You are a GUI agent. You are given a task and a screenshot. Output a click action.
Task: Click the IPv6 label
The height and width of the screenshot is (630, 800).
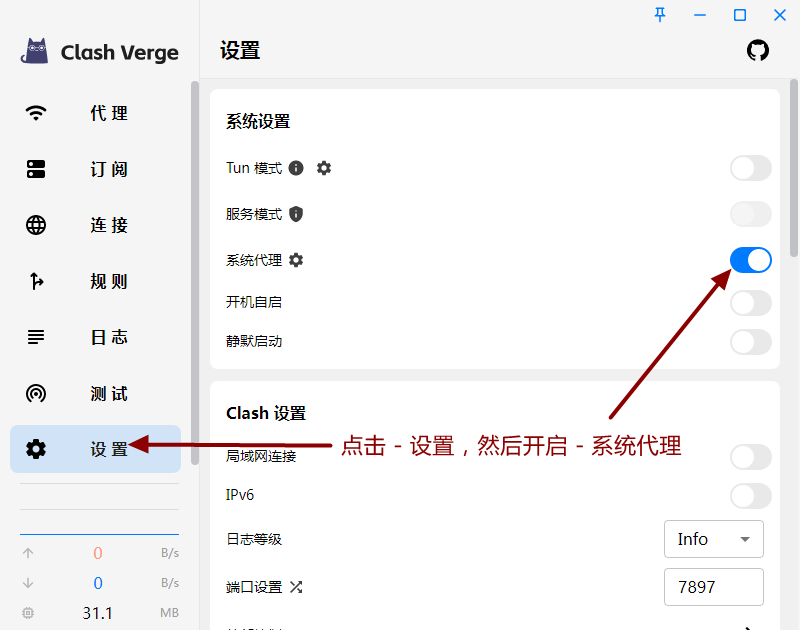click(x=240, y=495)
